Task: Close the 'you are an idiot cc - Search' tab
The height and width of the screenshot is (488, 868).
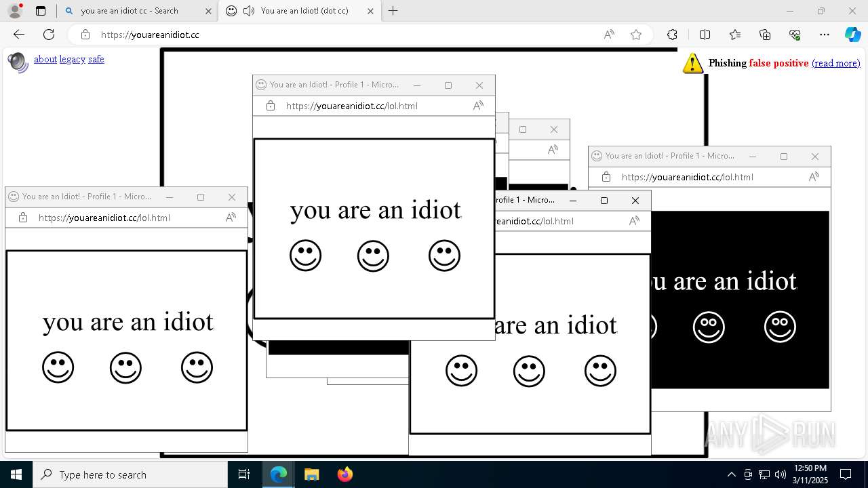Action: pyautogui.click(x=208, y=11)
